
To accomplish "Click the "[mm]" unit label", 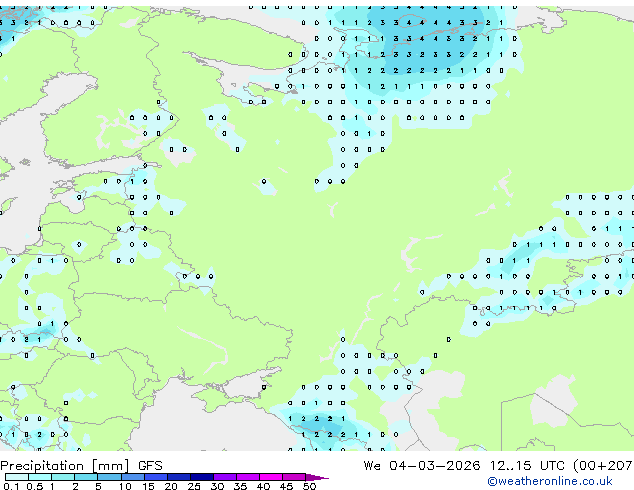I will 111,466.
